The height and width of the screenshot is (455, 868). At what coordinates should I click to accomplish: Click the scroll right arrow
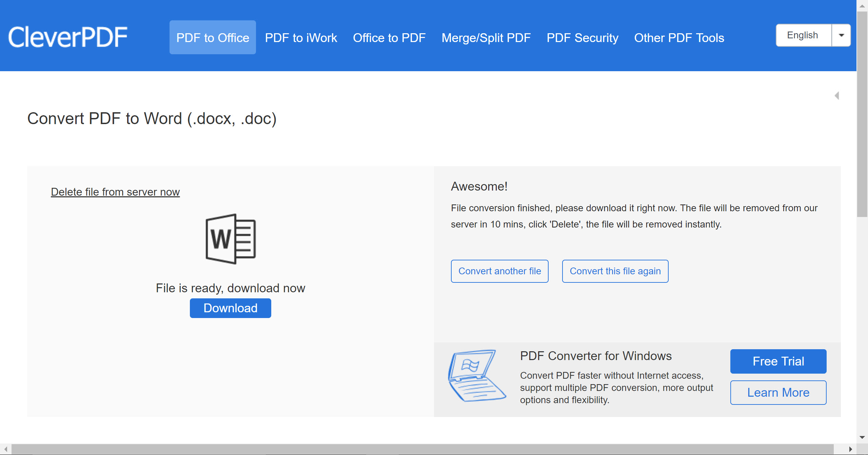tap(850, 449)
